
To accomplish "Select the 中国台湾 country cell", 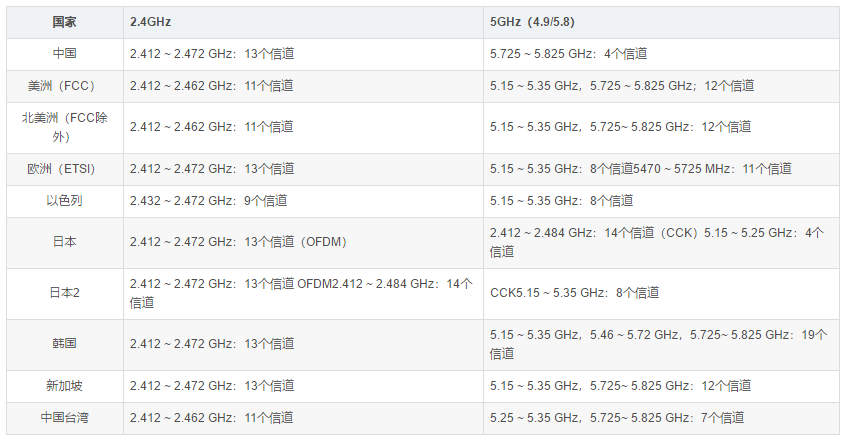I will (x=65, y=418).
